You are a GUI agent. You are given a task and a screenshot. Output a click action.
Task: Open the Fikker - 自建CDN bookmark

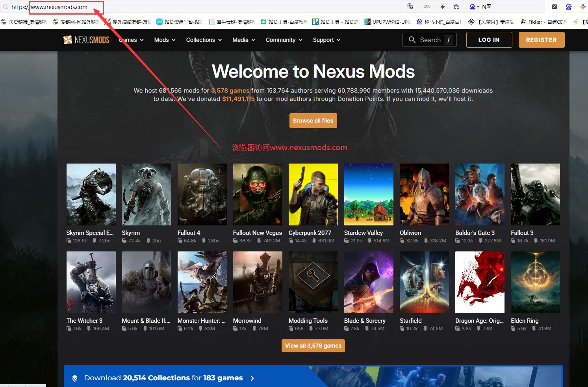[x=543, y=22]
